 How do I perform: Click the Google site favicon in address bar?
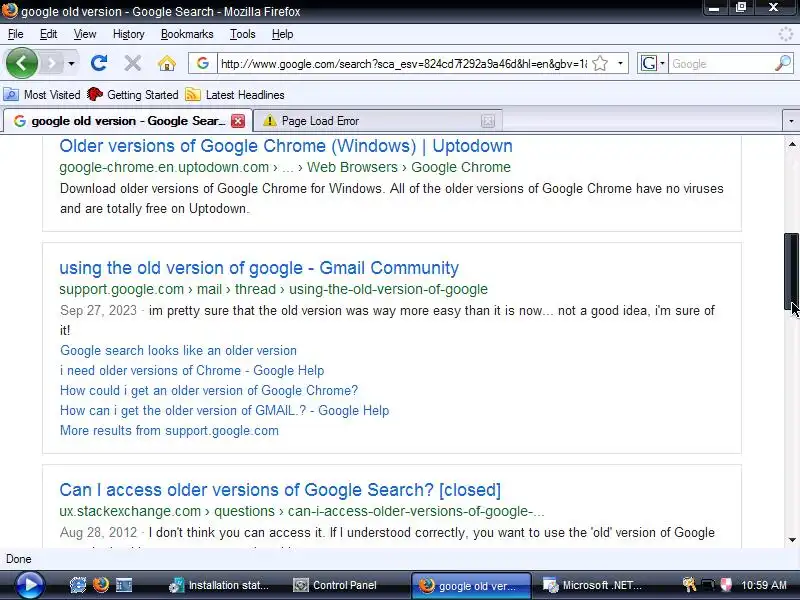tap(203, 63)
